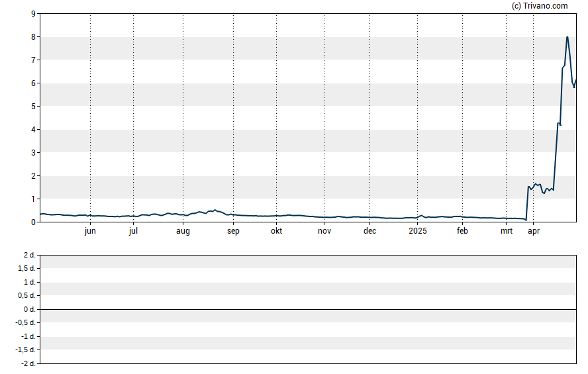The height and width of the screenshot is (374, 588).
Task: Click the 'okt' month label on x-axis
Action: (x=276, y=231)
